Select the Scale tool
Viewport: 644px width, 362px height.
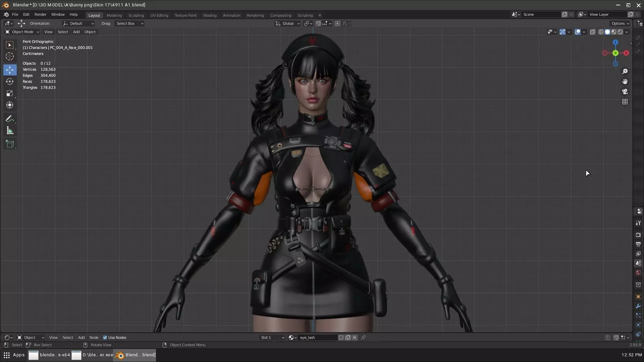tap(10, 93)
